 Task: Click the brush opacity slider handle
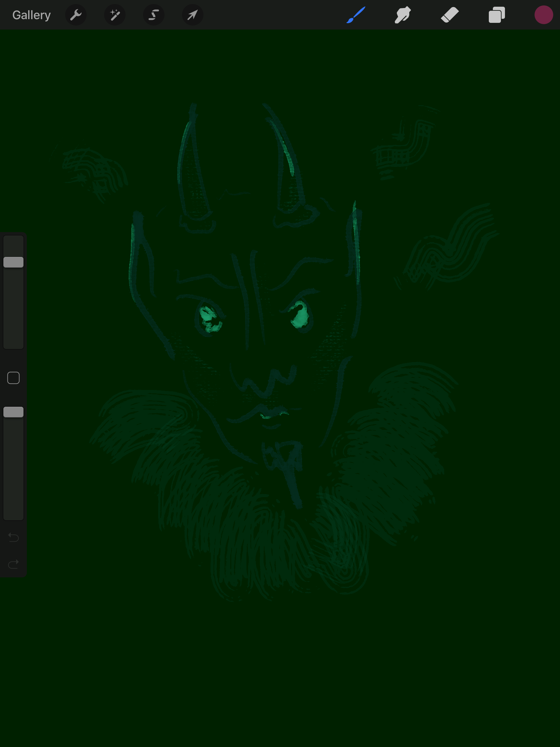click(13, 412)
